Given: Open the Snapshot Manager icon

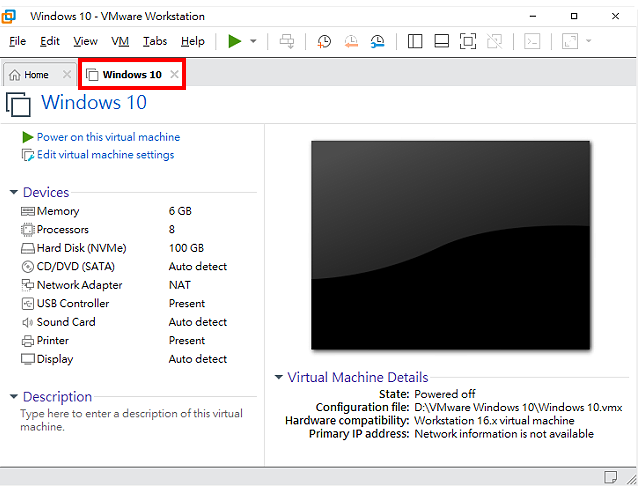Looking at the screenshot, I should click(378, 41).
